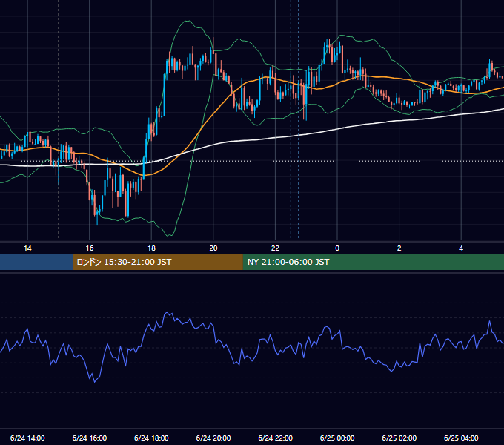Click the 6/24 22:00 oscillator time label
The width and height of the screenshot is (504, 445).
[x=276, y=438]
